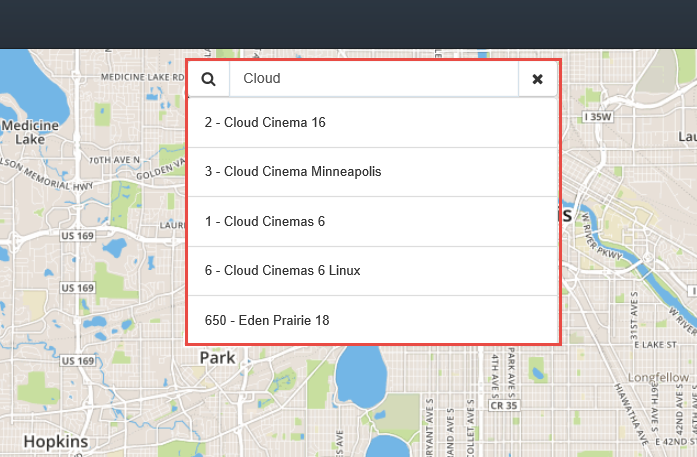Screen dimensions: 697x457
Task: Click the dark header bar at the top
Action: (x=348, y=24)
